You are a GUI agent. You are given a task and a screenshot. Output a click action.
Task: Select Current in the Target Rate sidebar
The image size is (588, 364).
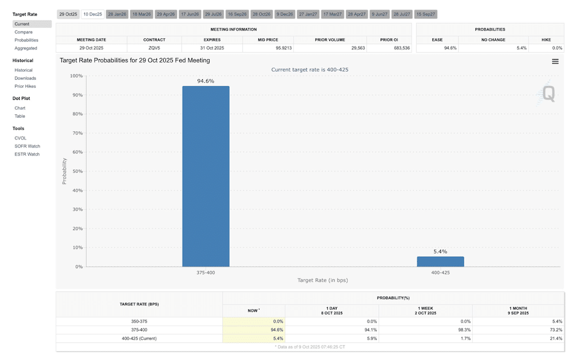[22, 24]
